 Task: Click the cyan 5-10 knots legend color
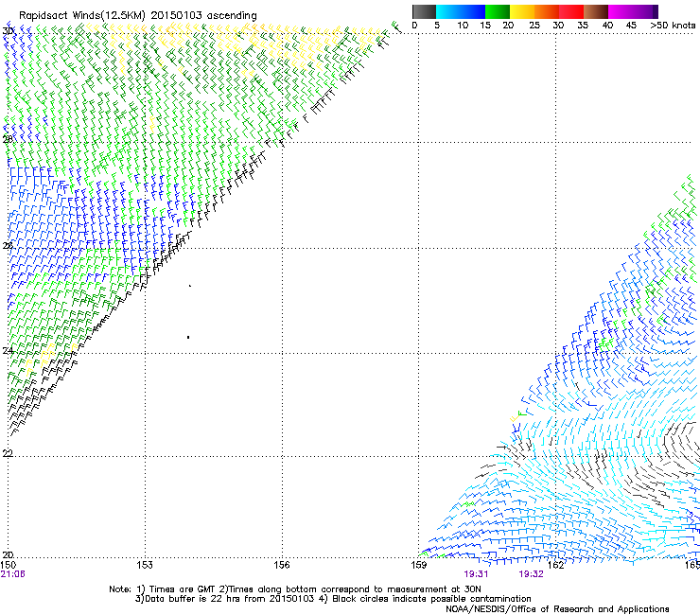point(447,11)
